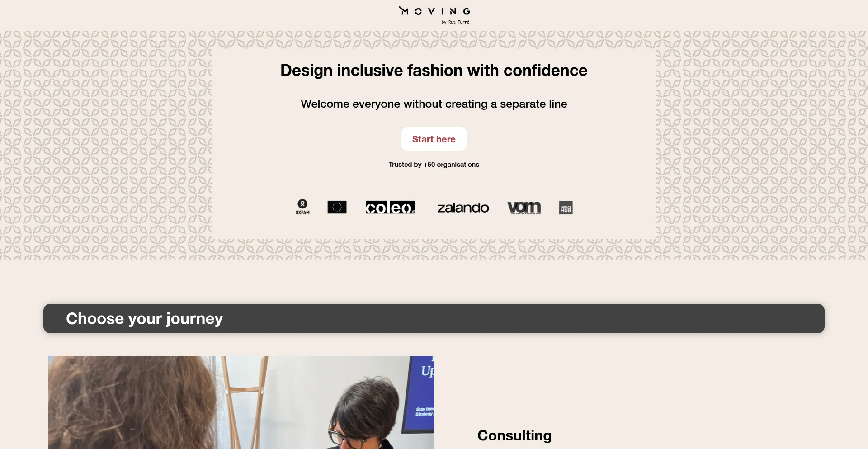
Task: Open the consulting session photo
Action: (241, 402)
